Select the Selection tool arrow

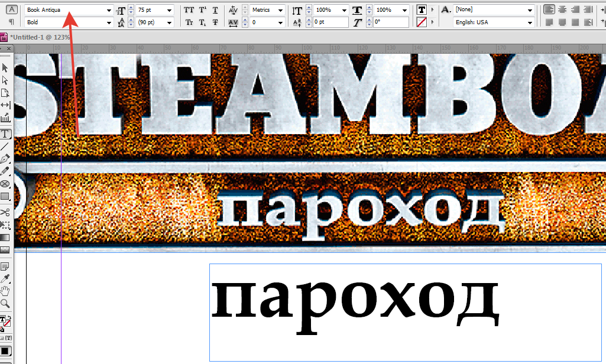coord(5,67)
